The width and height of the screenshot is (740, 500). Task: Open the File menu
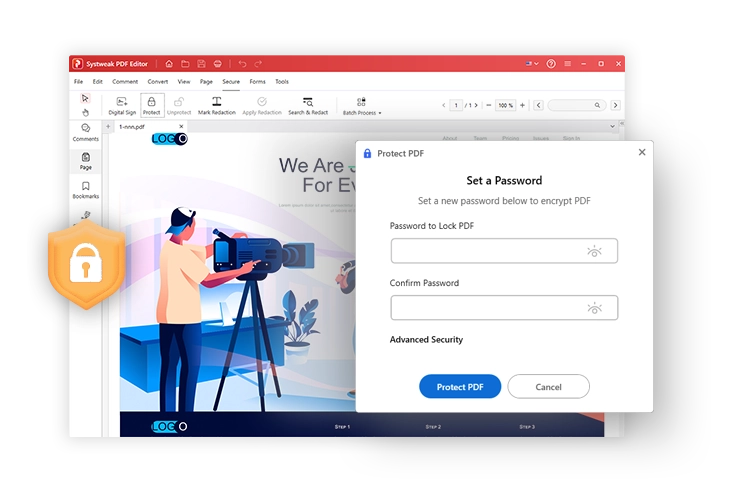click(78, 82)
